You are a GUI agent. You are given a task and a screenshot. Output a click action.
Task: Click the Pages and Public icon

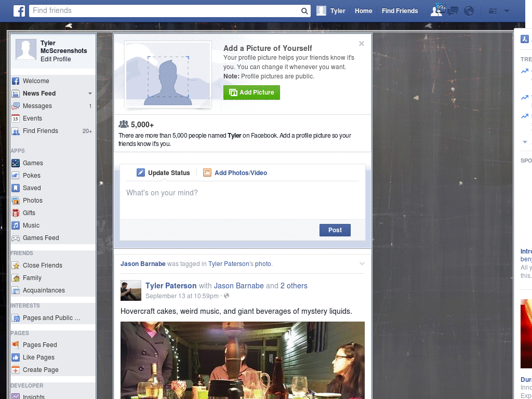(x=15, y=318)
